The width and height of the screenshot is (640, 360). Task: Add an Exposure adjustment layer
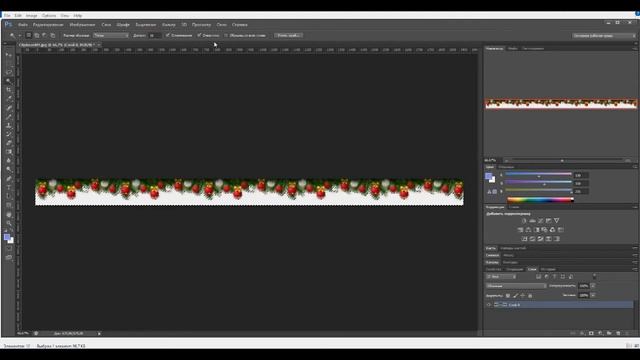tap(549, 220)
